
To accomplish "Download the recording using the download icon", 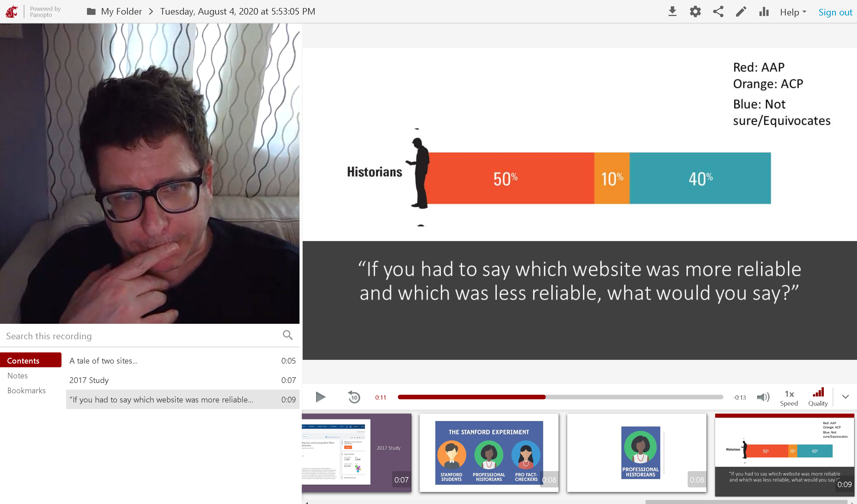I will 672,11.
